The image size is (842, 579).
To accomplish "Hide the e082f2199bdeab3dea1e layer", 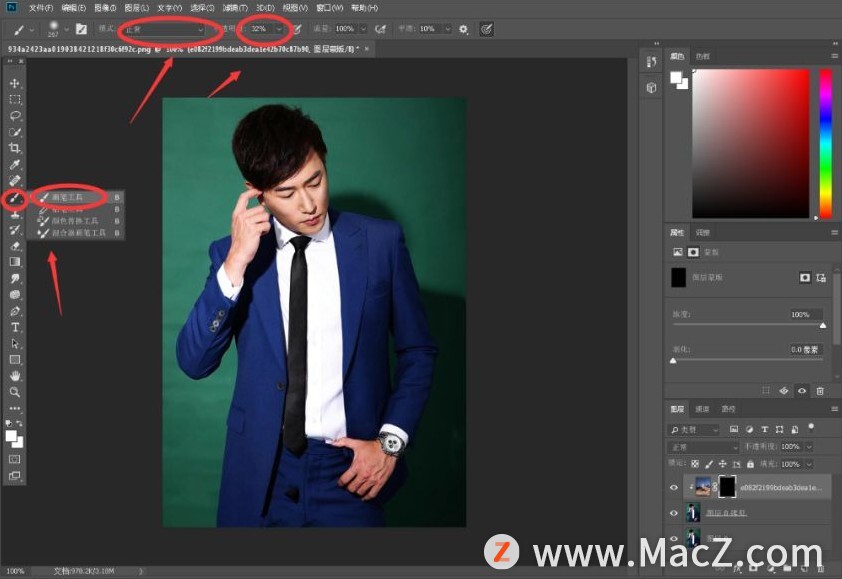I will click(674, 487).
